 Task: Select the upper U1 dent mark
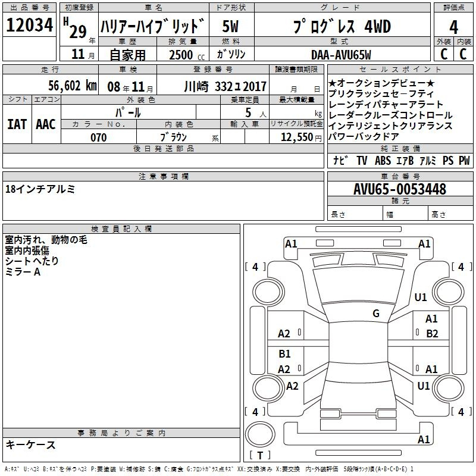pyautogui.click(x=421, y=297)
